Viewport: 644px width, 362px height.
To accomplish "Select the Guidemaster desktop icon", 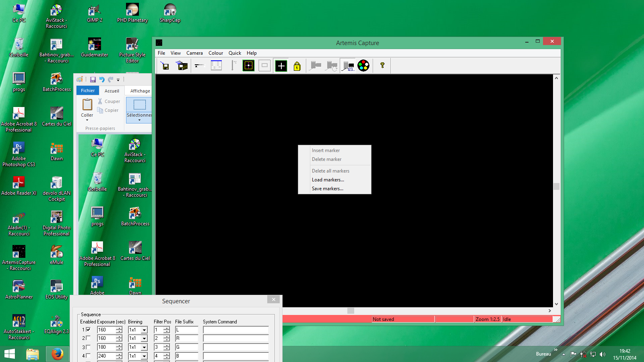I will (x=95, y=47).
